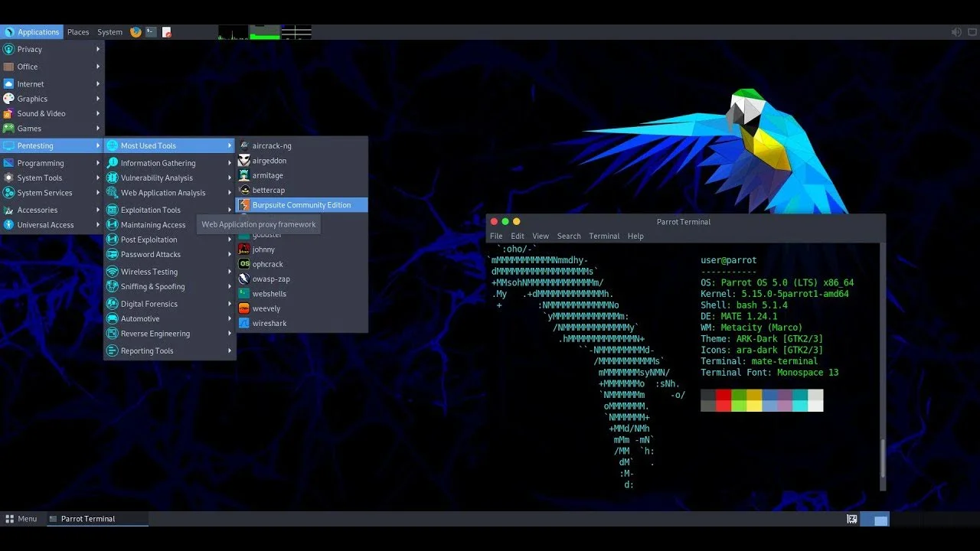
Task: Open the Automotive menu entry
Action: click(170, 318)
